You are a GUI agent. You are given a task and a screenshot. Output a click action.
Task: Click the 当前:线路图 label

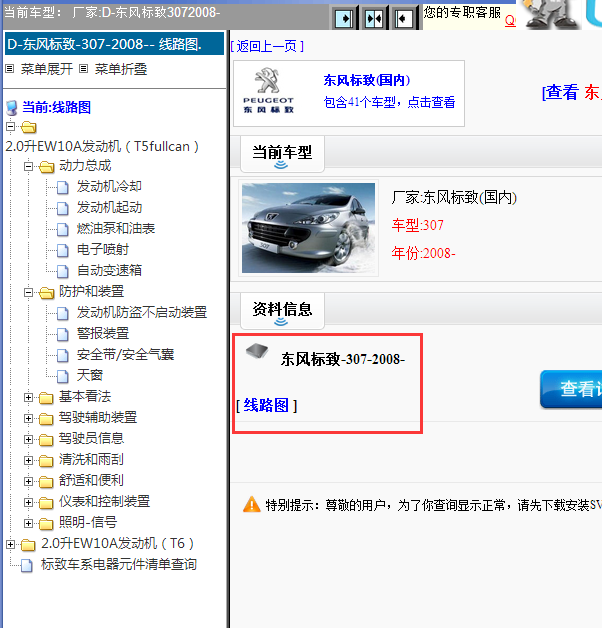click(x=56, y=108)
